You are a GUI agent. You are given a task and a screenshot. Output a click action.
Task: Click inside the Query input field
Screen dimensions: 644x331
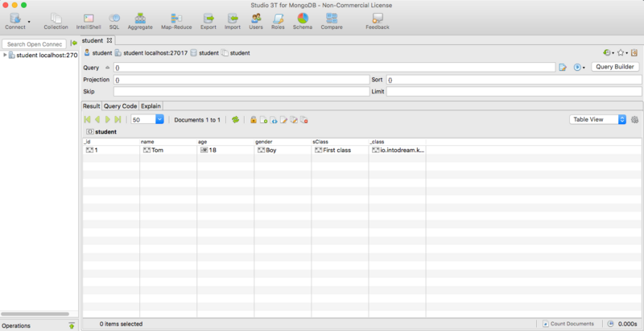pyautogui.click(x=335, y=68)
